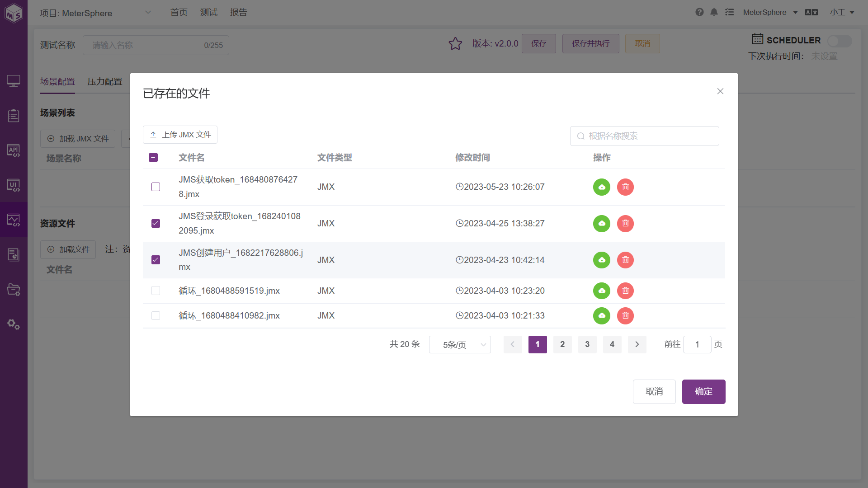Download the JMS获取token jmx file
The height and width of the screenshot is (488, 868).
click(601, 187)
